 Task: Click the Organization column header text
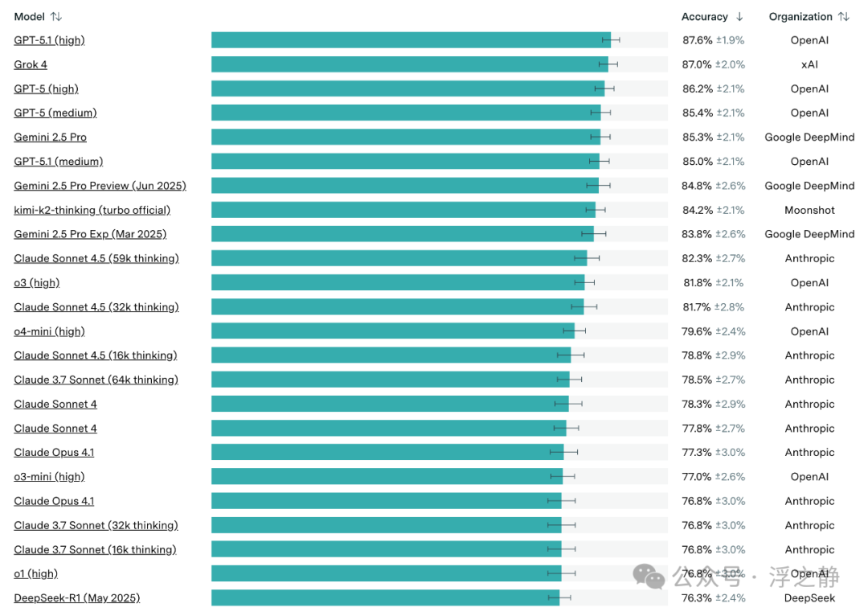click(x=800, y=17)
